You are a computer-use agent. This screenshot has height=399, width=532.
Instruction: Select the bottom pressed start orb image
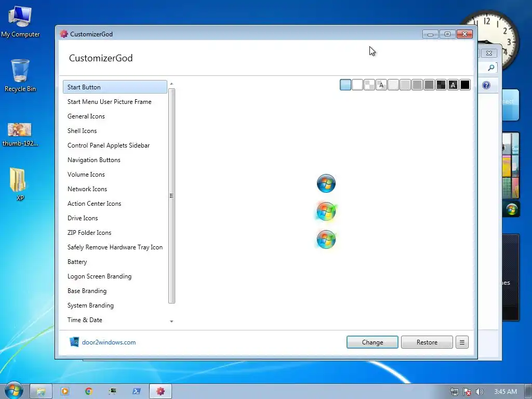pos(326,240)
